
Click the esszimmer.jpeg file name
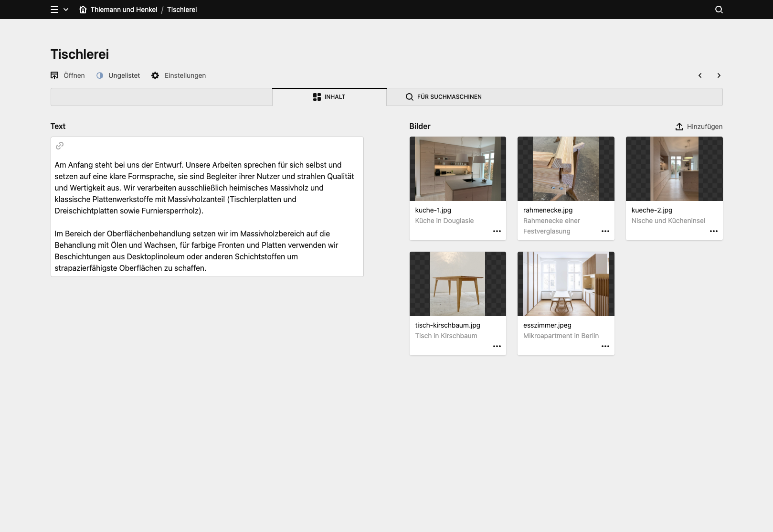(547, 325)
